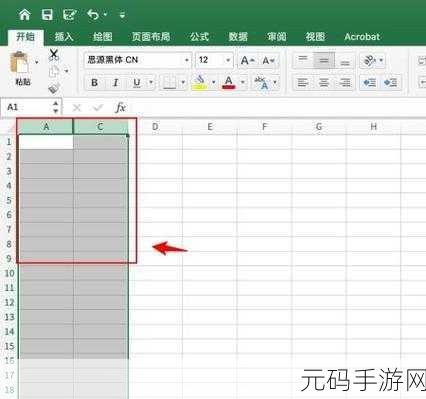Switch to the 开始 tab
Screen dimensions: 426x399
[x=25, y=37]
